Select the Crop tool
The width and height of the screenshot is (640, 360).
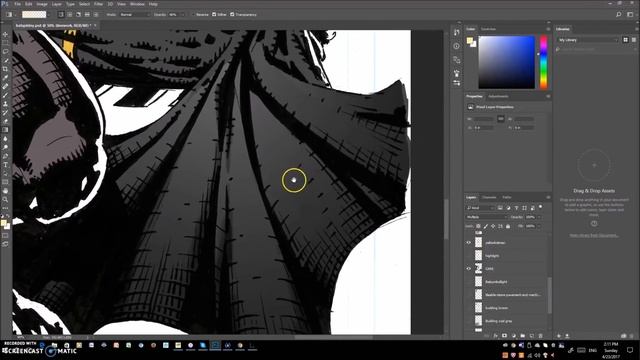coord(5,69)
